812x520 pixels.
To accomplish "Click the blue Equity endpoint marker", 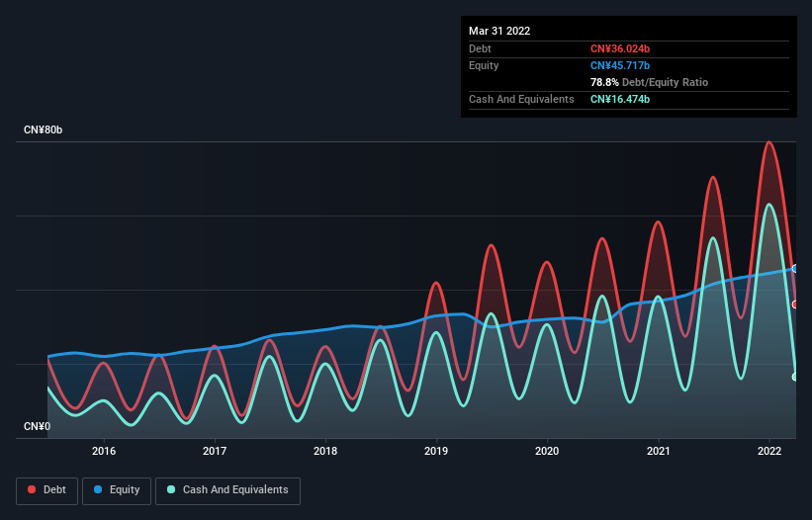I will (x=795, y=269).
